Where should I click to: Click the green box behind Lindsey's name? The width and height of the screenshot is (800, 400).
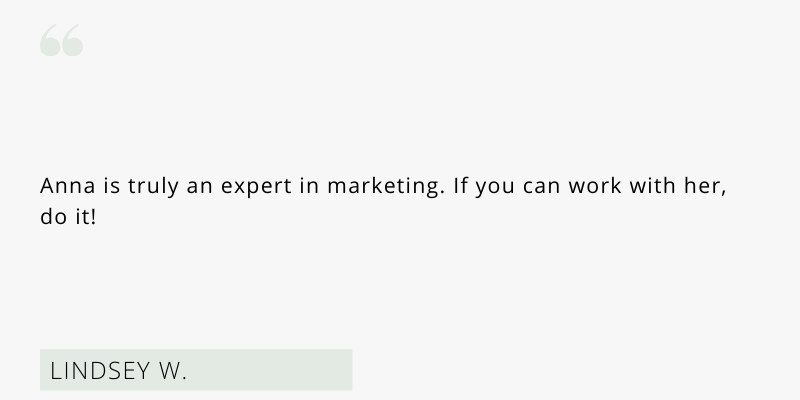tap(196, 370)
